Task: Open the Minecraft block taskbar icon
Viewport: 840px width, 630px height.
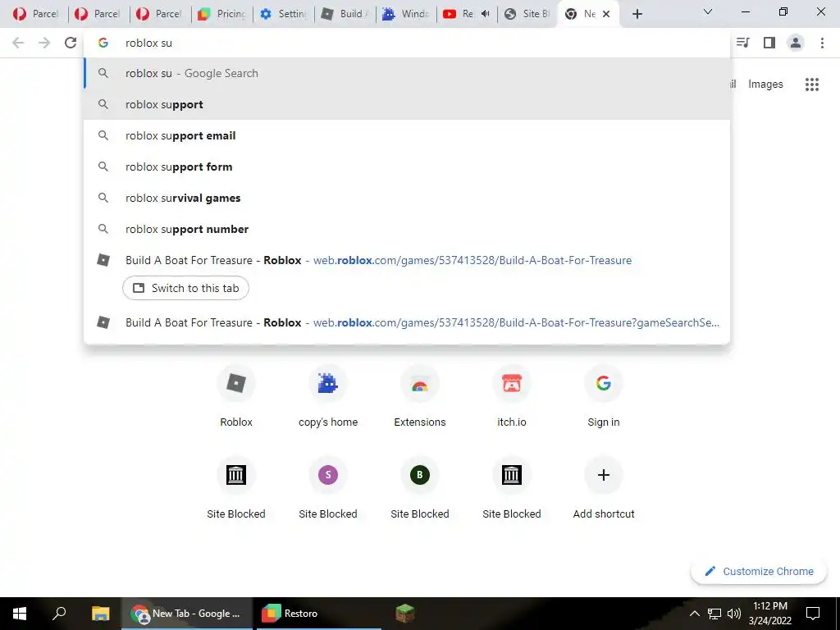Action: pyautogui.click(x=405, y=614)
